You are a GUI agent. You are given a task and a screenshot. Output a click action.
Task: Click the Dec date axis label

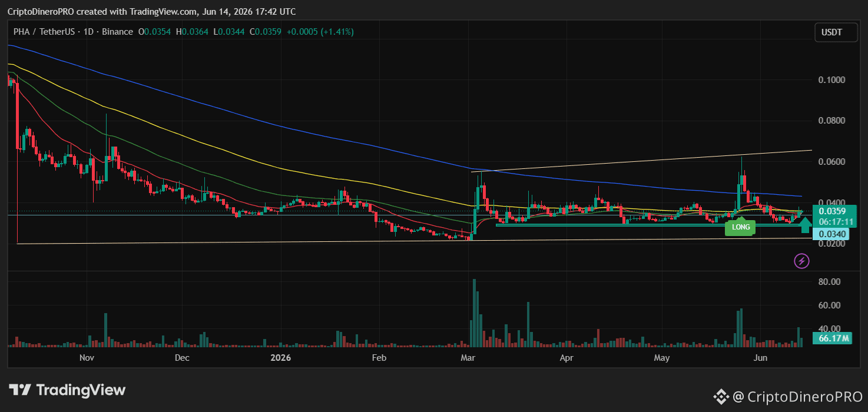tap(182, 357)
